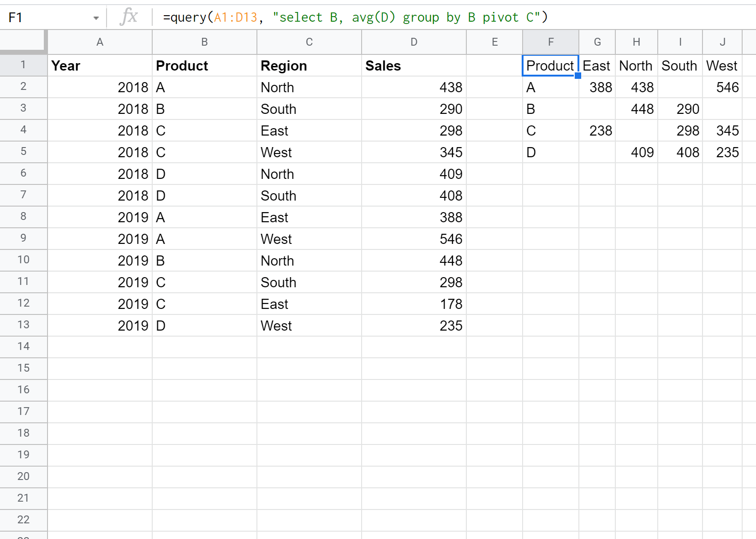
Task: Click the F1 cell reference name box
Action: pos(46,18)
